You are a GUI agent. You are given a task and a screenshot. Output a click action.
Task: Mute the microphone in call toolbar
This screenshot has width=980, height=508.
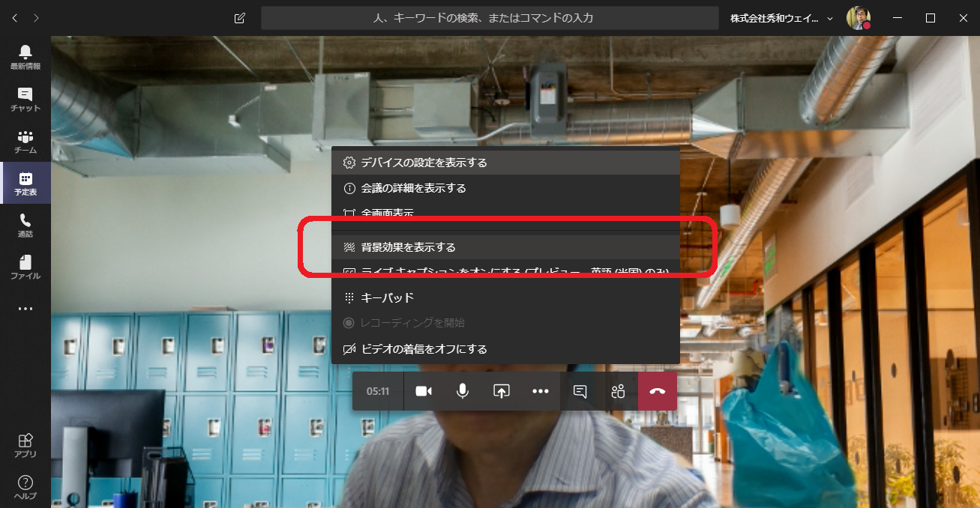[463, 391]
